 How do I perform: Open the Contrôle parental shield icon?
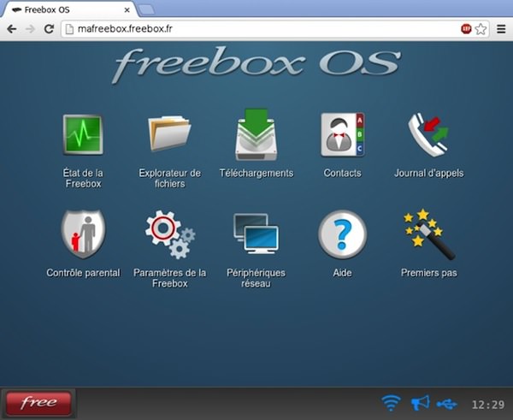83,234
